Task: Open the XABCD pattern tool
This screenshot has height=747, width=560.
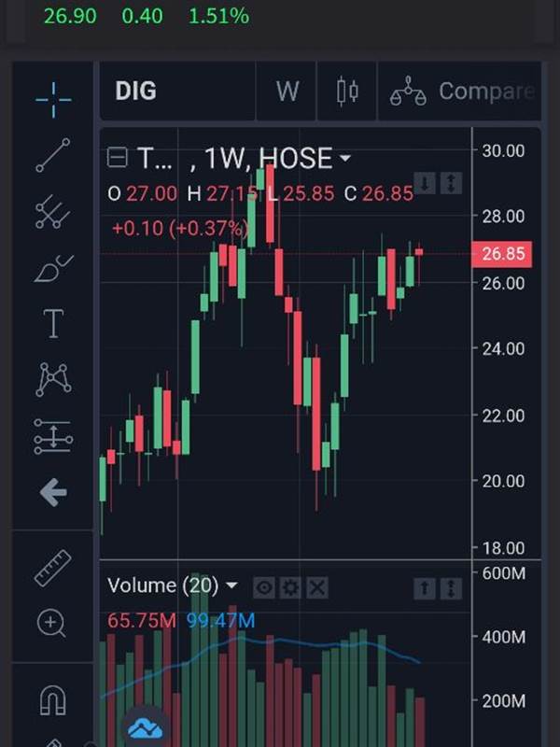Action: [x=53, y=380]
